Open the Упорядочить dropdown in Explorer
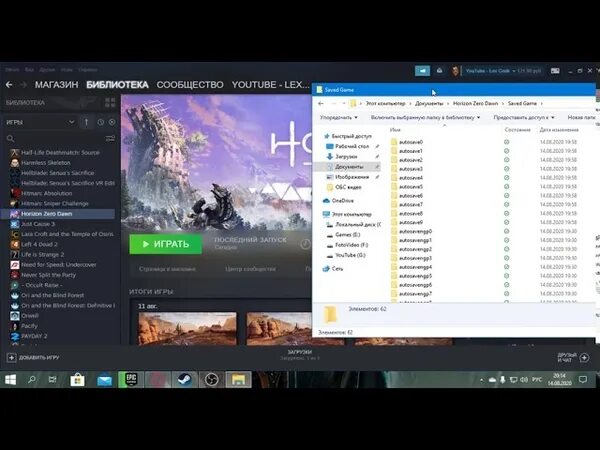The image size is (600, 450). pyautogui.click(x=339, y=117)
